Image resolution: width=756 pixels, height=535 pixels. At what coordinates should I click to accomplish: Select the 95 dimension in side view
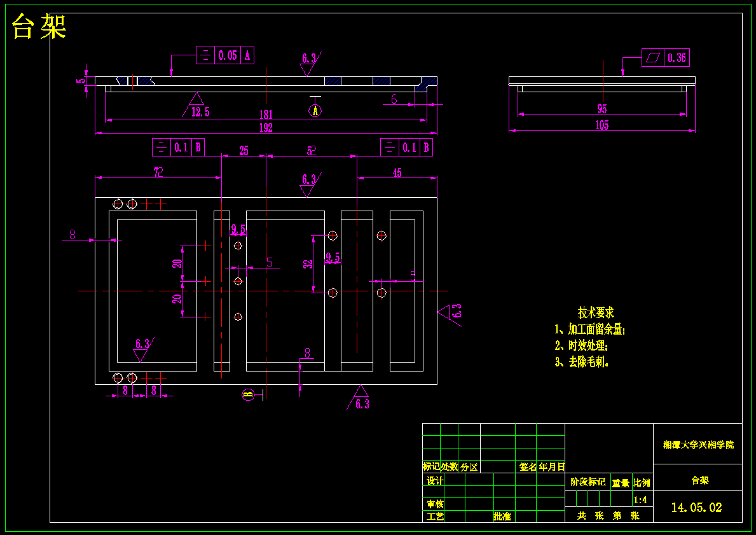coord(601,109)
